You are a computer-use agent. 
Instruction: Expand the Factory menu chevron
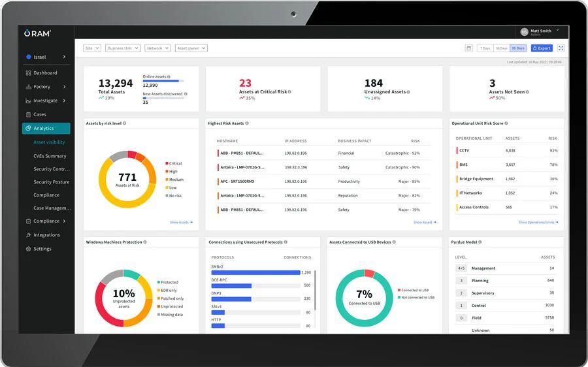click(64, 87)
